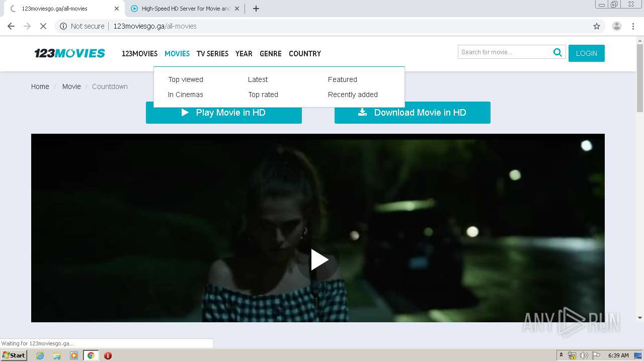Open the MOVIES nav menu
Viewport: 644px width, 362px height.
[177, 54]
